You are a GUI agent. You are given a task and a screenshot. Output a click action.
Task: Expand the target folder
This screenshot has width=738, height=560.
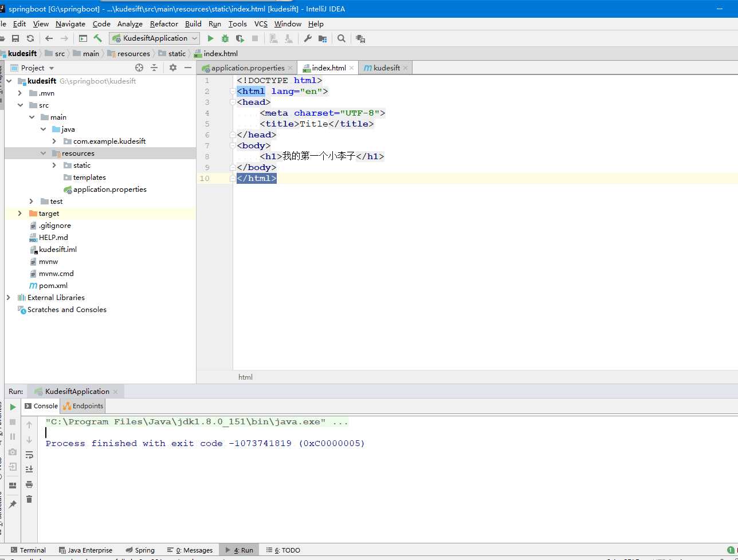20,213
